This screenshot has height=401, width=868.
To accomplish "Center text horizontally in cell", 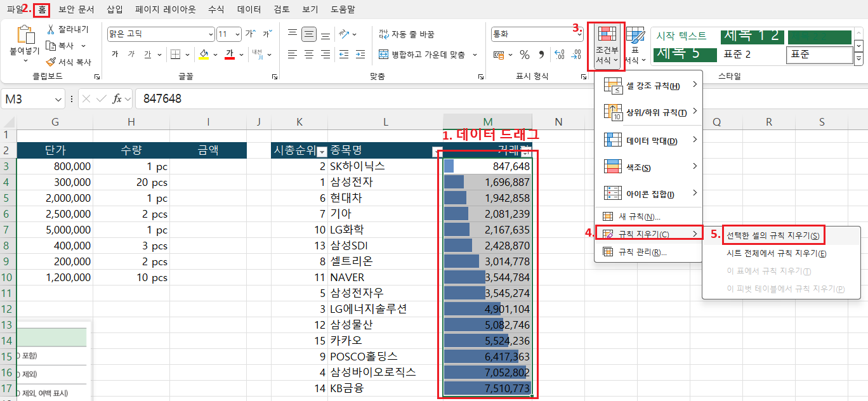I will click(309, 55).
